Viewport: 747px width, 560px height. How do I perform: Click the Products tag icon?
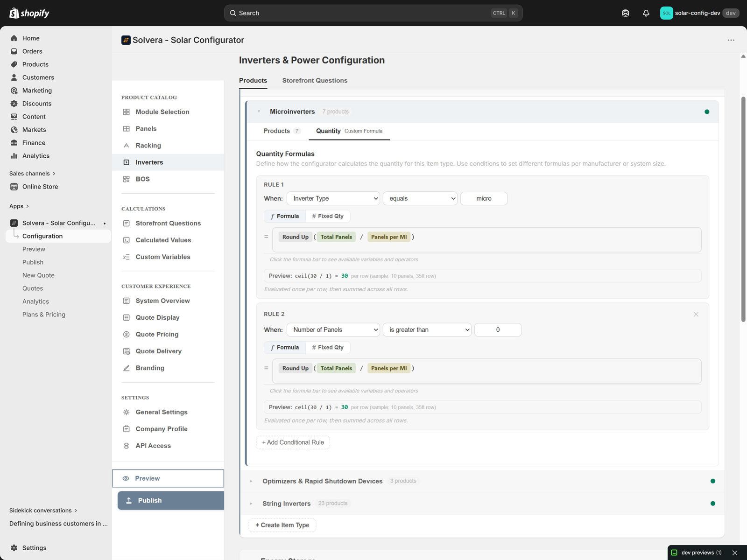(x=14, y=64)
